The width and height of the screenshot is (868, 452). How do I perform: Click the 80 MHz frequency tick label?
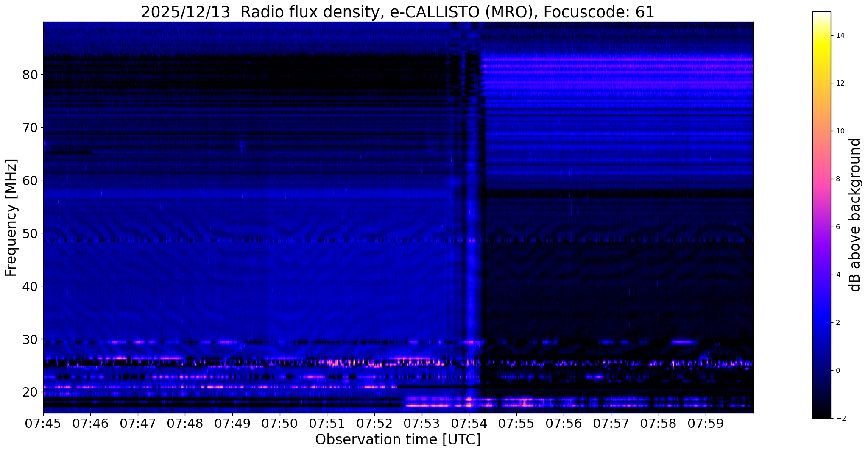click(x=30, y=75)
